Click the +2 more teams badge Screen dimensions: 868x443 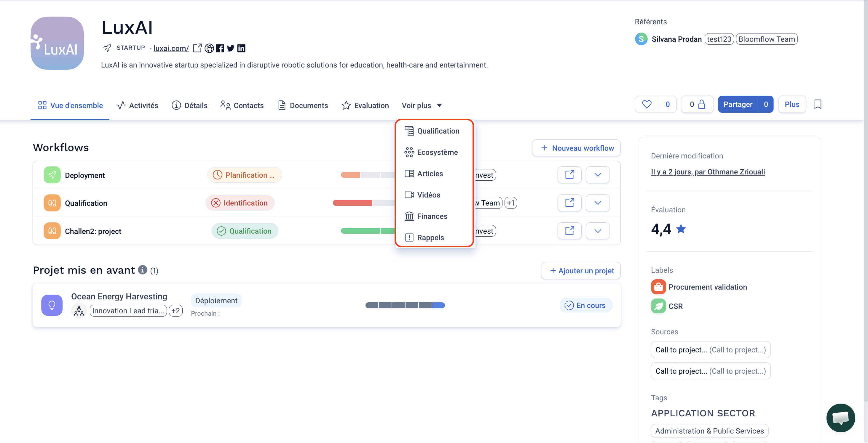click(x=175, y=311)
